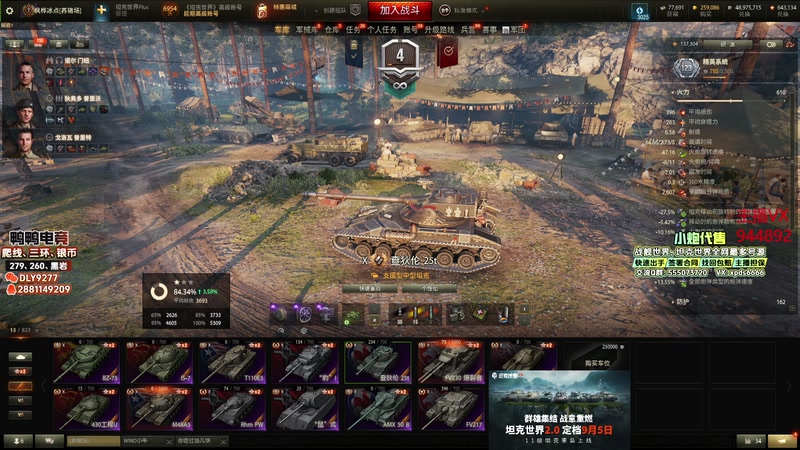800x450 pixels.
Task: Open the chat channels button at bottom
Action: 49,440
